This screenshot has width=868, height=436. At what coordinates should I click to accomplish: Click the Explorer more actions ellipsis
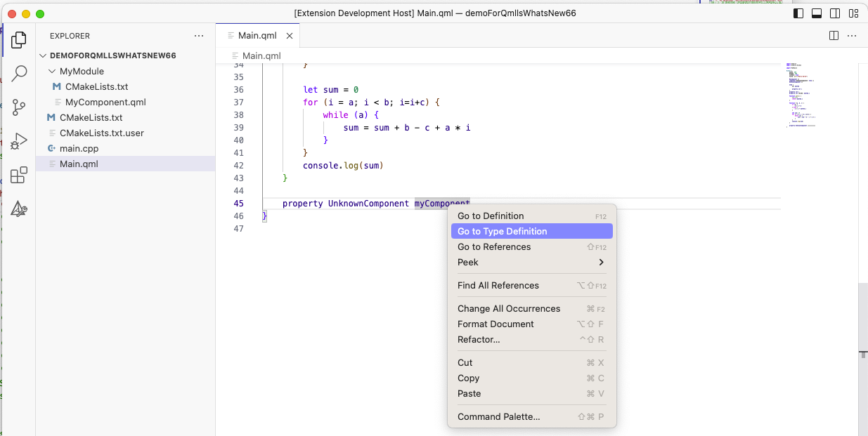[199, 36]
